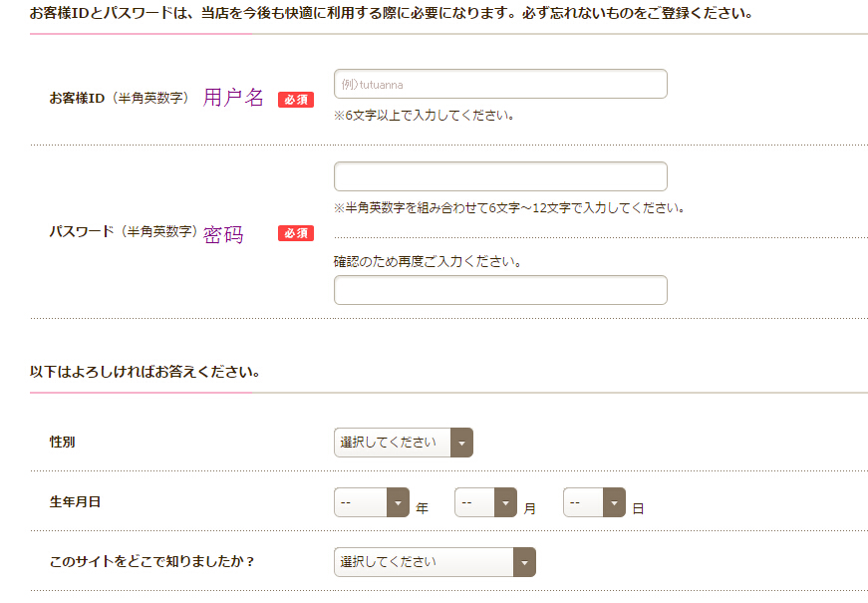Click the 以下はよろしければお答えください heading

click(x=145, y=373)
